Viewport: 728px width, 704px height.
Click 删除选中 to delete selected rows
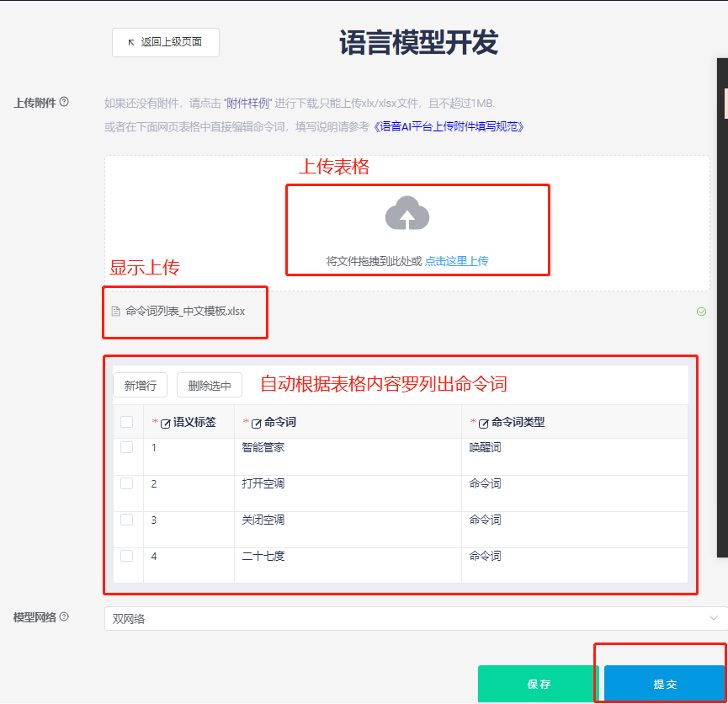tap(209, 385)
